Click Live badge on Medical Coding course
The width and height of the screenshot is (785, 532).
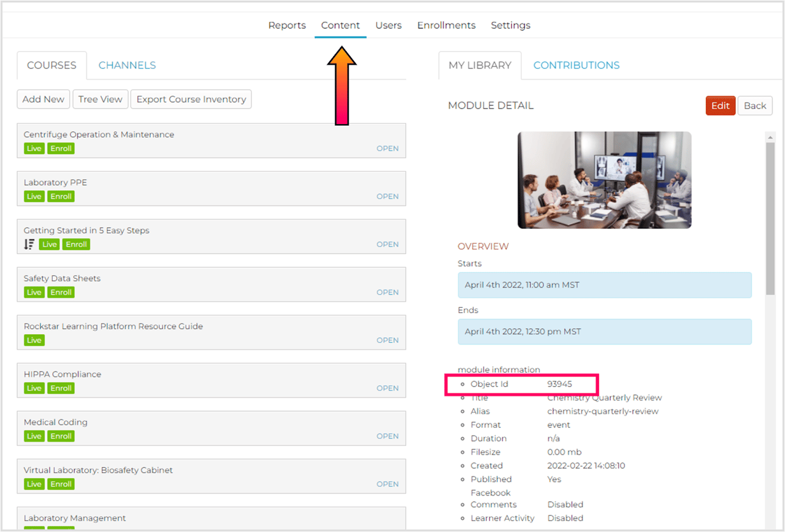(x=34, y=436)
